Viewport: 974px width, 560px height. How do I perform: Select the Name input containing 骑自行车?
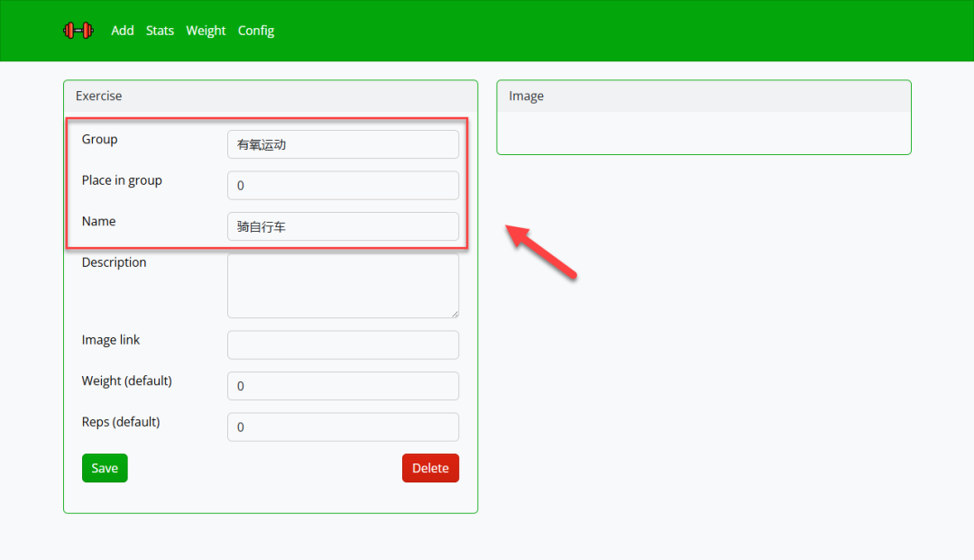tap(343, 226)
